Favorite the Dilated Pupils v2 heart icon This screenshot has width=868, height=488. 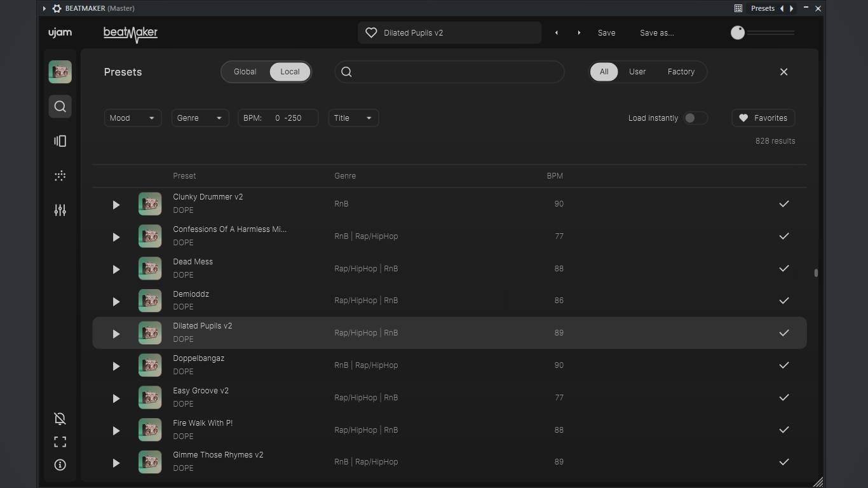[371, 33]
